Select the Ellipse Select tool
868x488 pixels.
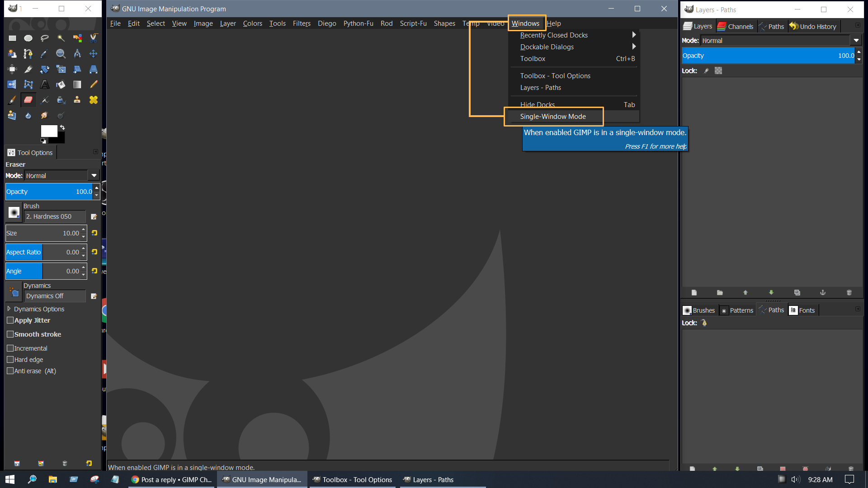(28, 38)
